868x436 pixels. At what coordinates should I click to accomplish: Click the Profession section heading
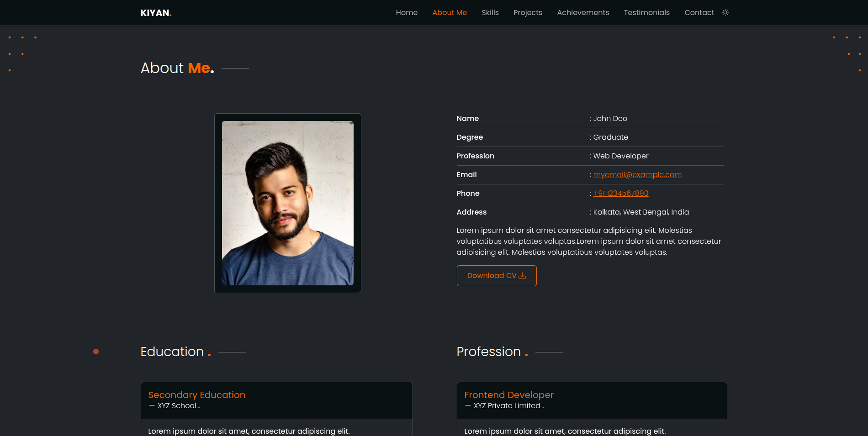[488, 352]
